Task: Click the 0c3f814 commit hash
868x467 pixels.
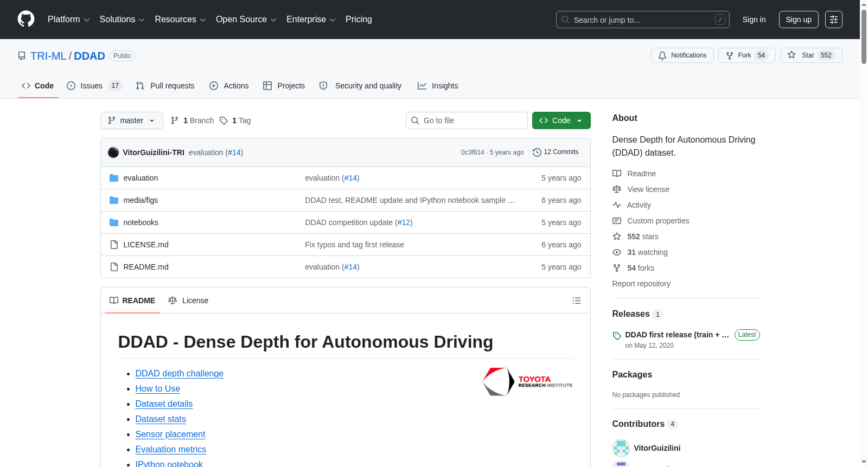Action: 473,152
